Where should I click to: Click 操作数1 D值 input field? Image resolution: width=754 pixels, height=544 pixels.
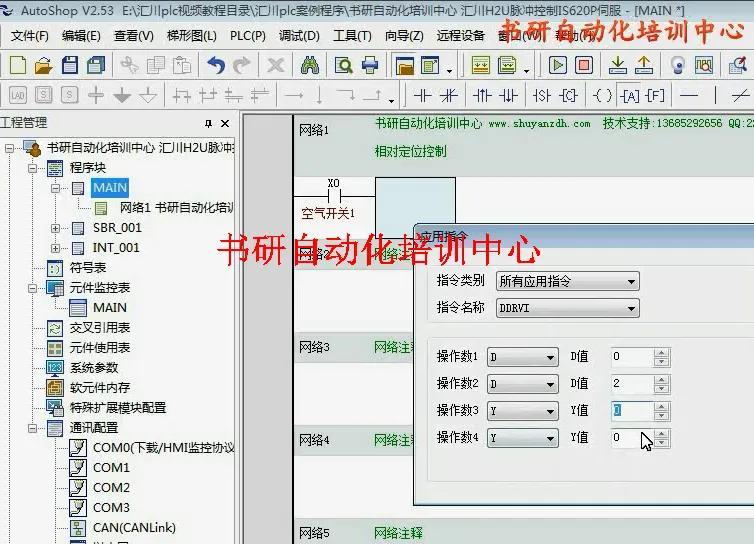pyautogui.click(x=632, y=357)
